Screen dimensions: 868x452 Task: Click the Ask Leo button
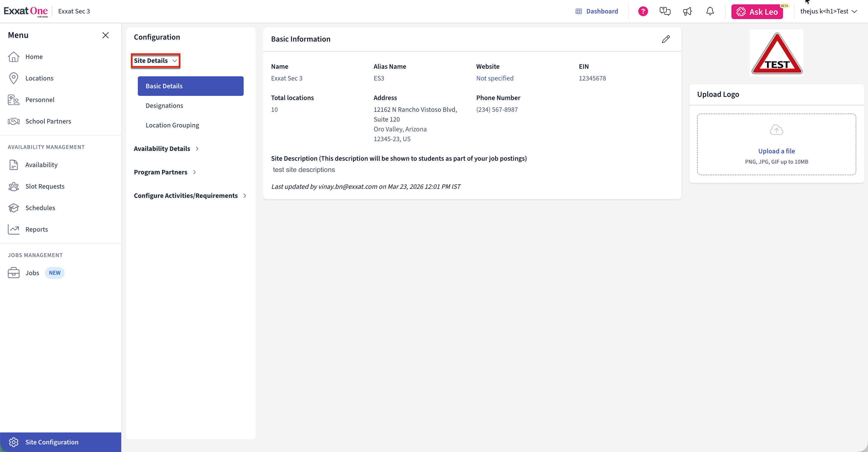[x=757, y=12]
